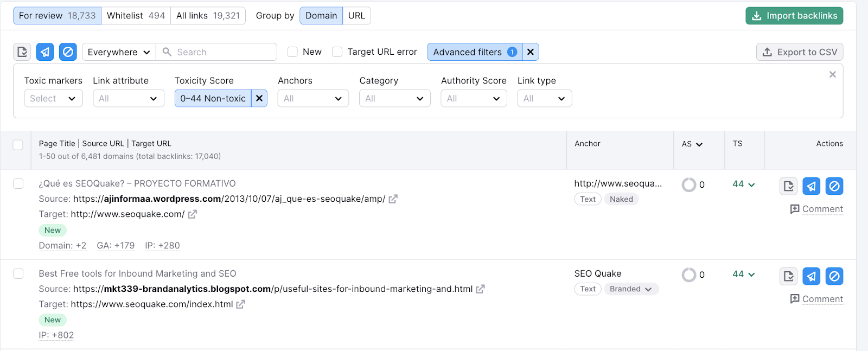
Task: Toggle the Advanced filters button
Action: pyautogui.click(x=475, y=52)
